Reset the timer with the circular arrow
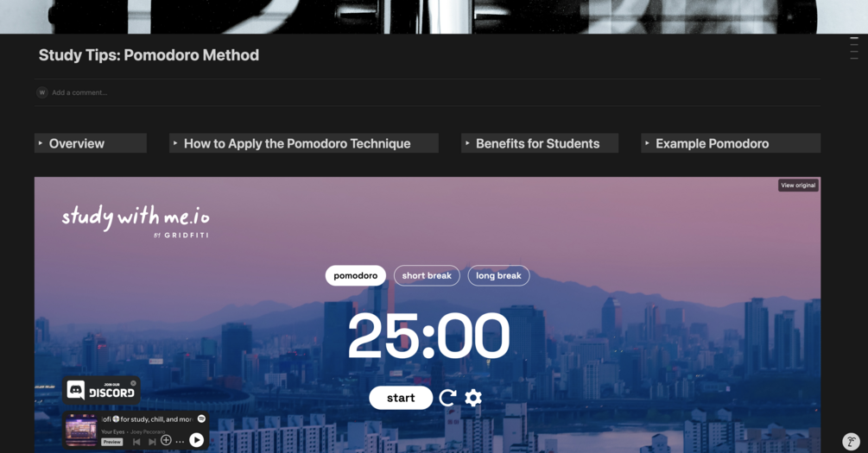The image size is (868, 453). click(x=447, y=398)
